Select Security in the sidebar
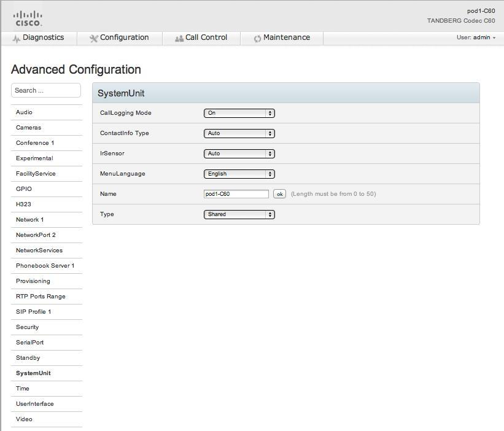This screenshot has width=504, height=431. [47, 327]
